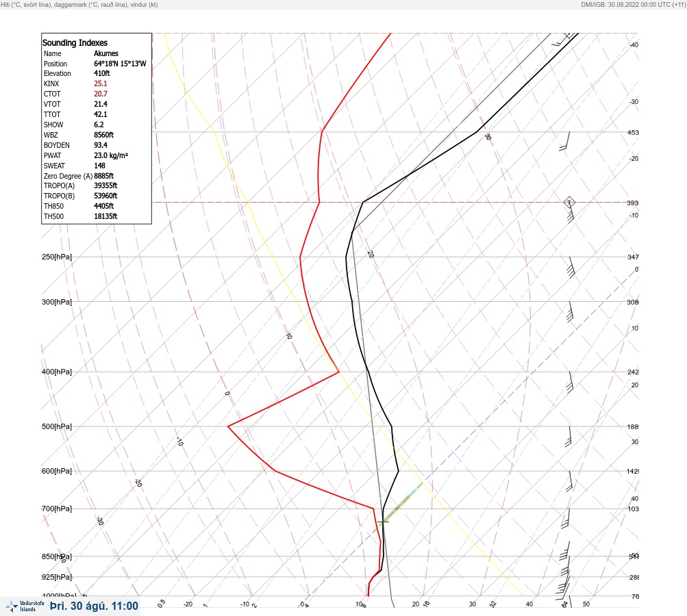Viewport: 687px width, 616px height.
Task: Click the wind barb at the 400 hPa level
Action: [570, 382]
